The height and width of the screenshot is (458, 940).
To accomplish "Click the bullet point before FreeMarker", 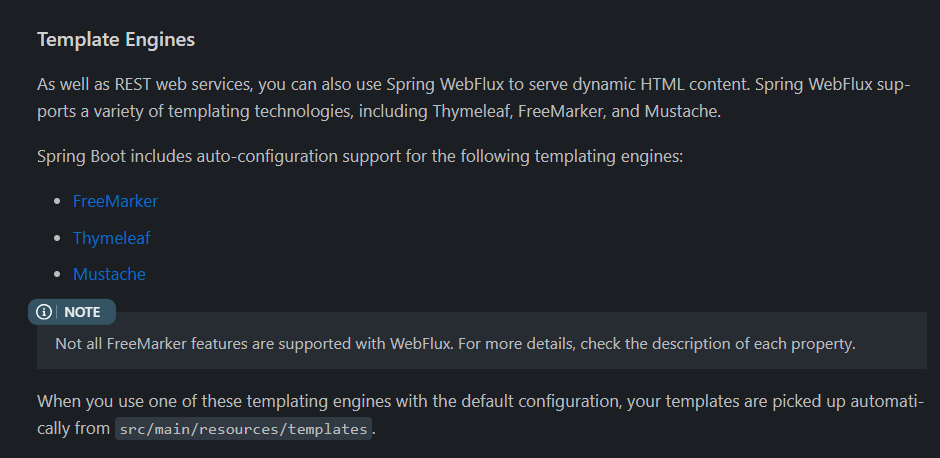I will point(56,202).
